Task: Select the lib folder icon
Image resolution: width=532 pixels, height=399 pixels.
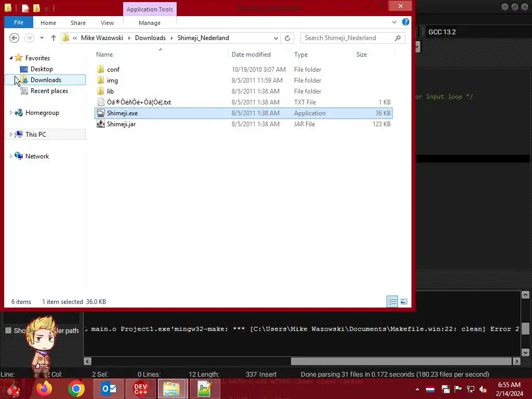Action: click(x=100, y=91)
